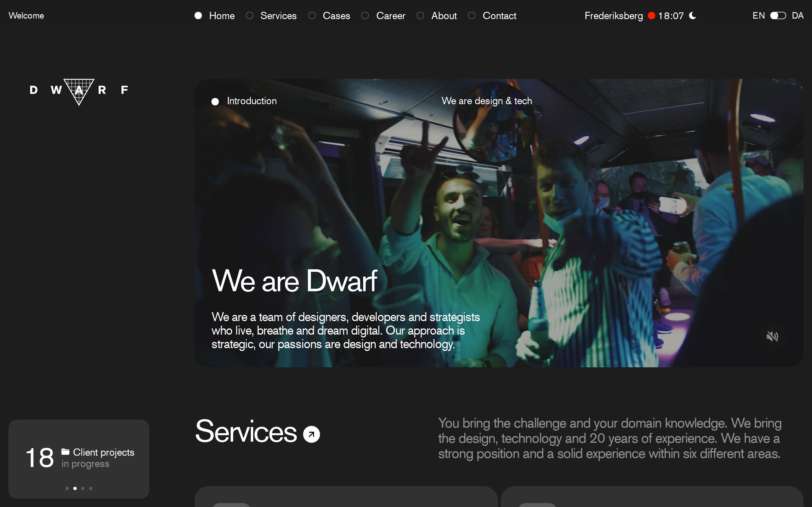Select the Cases radio circle
This screenshot has height=507, width=812.
click(x=312, y=16)
